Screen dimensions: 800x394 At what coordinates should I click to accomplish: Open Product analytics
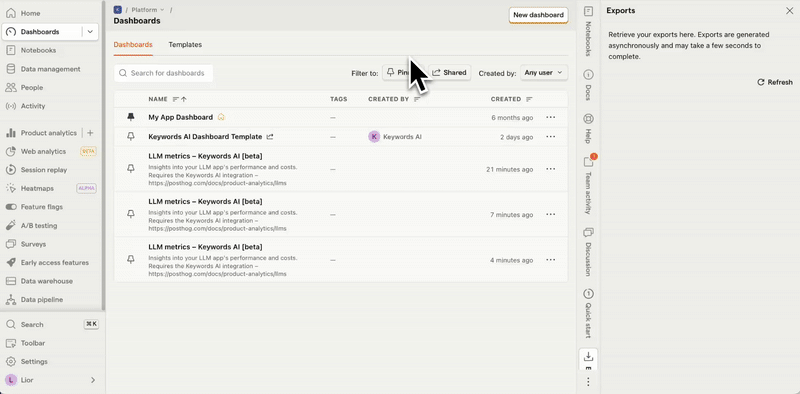tap(48, 133)
